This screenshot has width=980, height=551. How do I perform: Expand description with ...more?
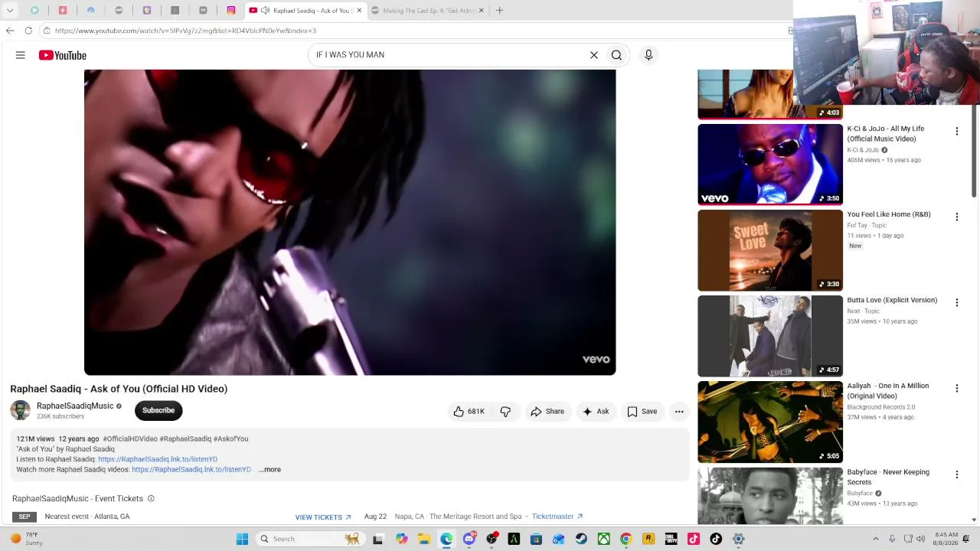coord(270,470)
